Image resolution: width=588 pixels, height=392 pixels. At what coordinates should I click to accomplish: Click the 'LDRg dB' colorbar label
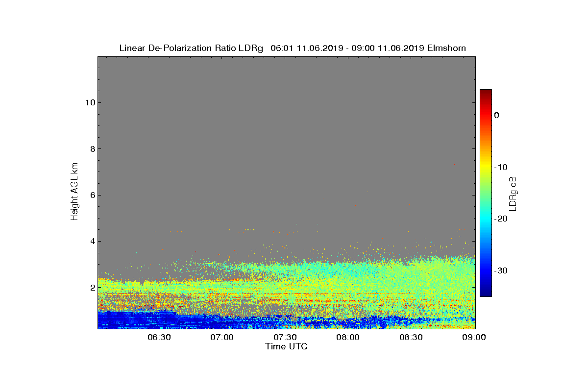click(513, 194)
